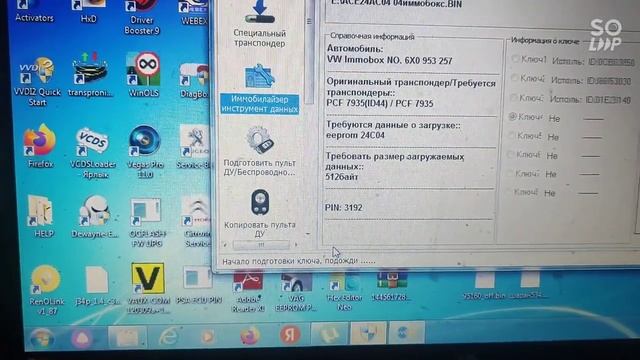
Task: Launch VAUX-COM desktop shortcut
Action: [x=148, y=289]
